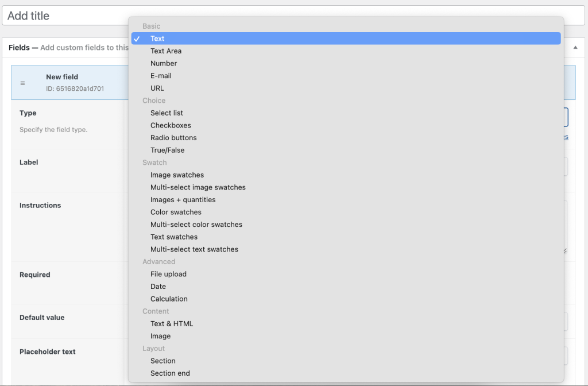This screenshot has width=588, height=386.
Task: Collapse the Fields panel using the arrow
Action: 575,48
